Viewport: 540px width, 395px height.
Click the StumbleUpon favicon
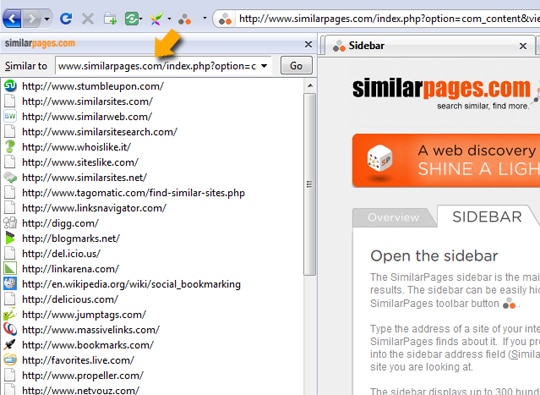[10, 86]
